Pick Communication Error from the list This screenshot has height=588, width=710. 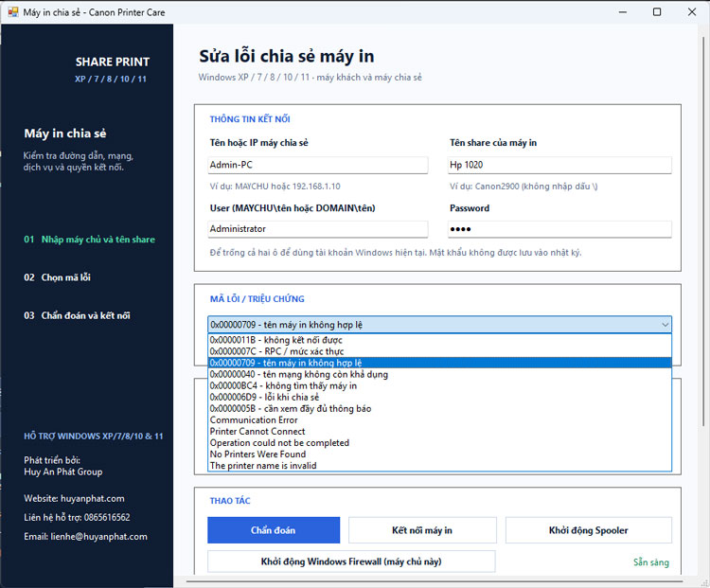coord(439,420)
